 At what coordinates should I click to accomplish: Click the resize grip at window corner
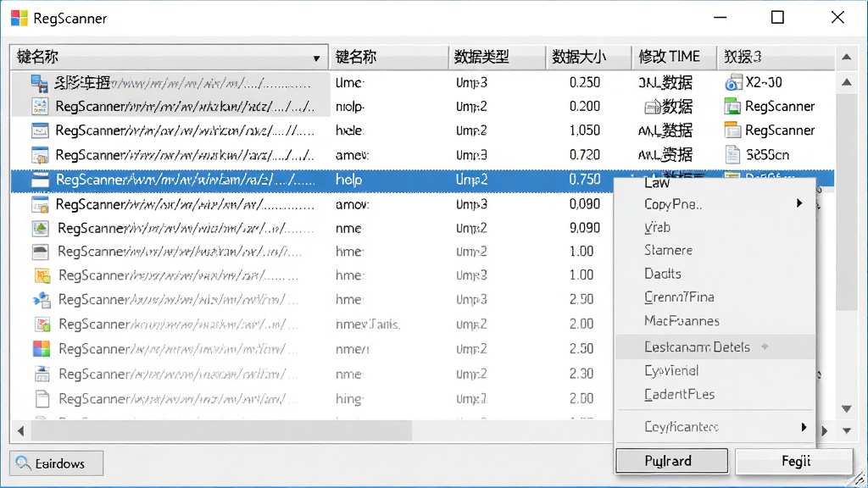coord(859,479)
